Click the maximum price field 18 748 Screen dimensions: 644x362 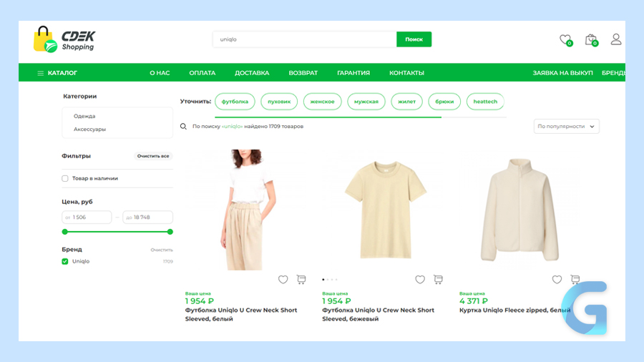pos(148,217)
